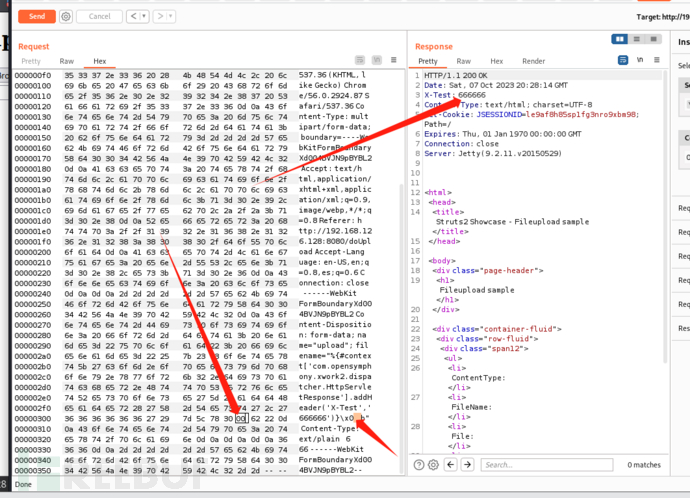Select side-by-side split layout icon

tap(621, 39)
